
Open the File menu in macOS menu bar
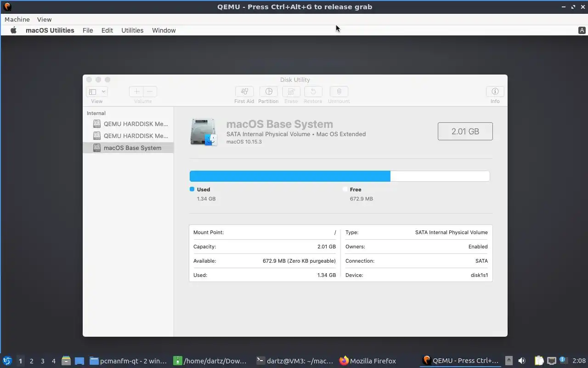coord(88,30)
